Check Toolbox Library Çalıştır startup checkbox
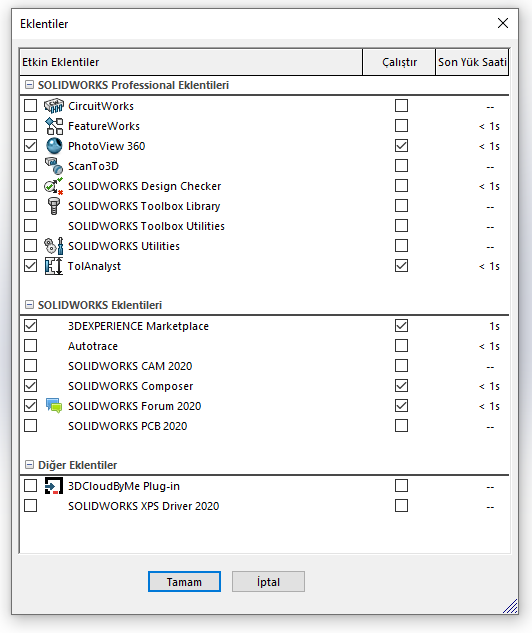This screenshot has height=633, width=532. tap(401, 206)
